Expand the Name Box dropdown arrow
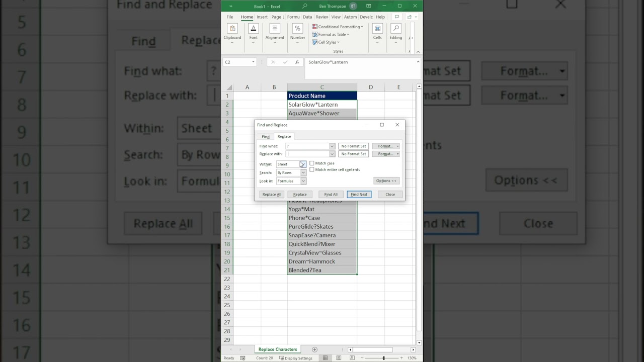The height and width of the screenshot is (362, 644). coord(253,62)
